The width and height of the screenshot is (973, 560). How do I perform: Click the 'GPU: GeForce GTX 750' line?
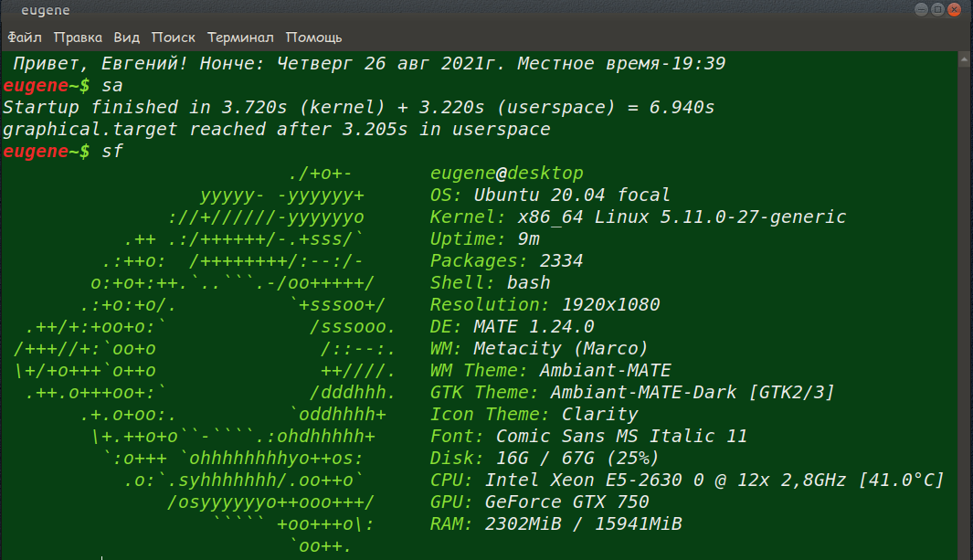[539, 502]
